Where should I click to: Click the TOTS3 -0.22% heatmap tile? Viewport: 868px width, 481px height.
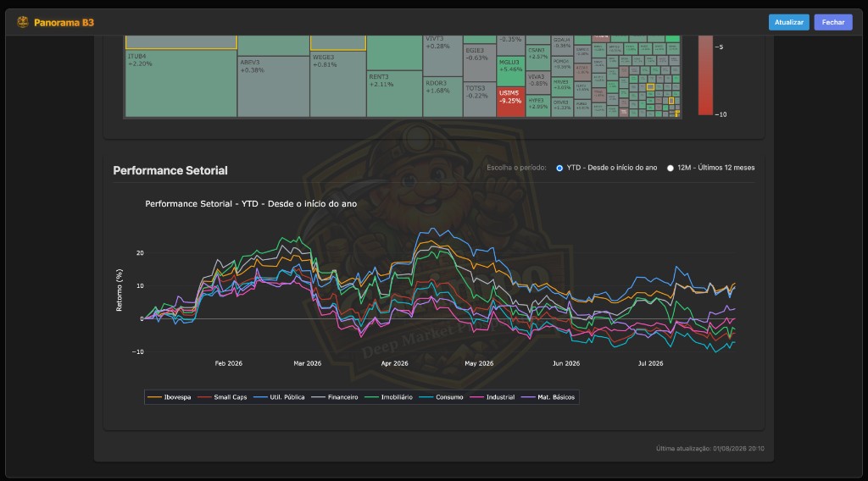tap(480, 100)
